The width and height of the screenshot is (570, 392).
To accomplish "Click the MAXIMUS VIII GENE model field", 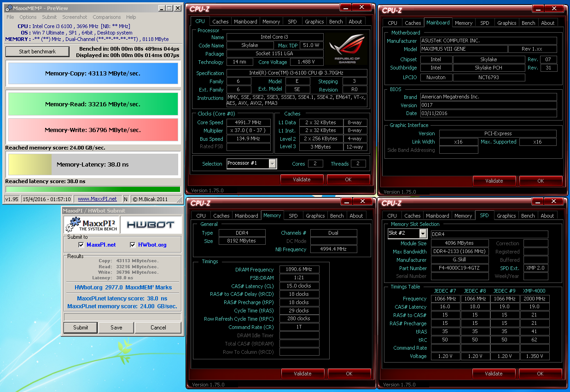I will 463,49.
